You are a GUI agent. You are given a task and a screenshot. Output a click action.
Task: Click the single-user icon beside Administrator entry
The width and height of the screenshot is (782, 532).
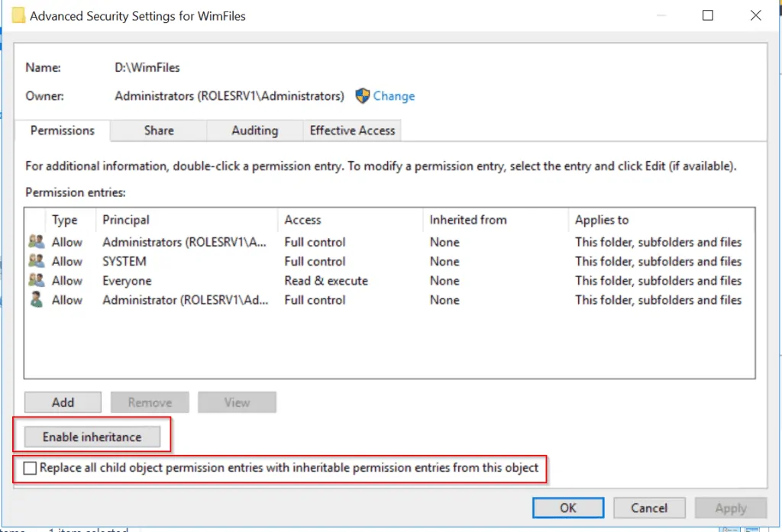coord(34,299)
